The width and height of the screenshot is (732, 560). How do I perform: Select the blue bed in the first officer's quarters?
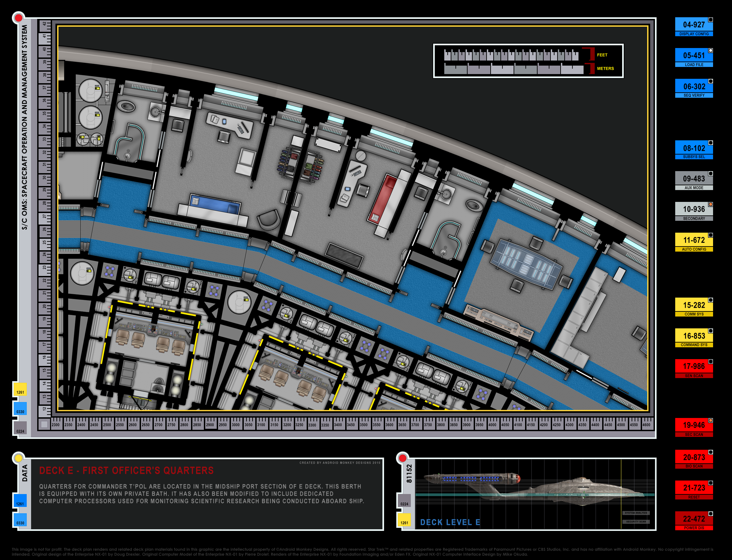click(214, 204)
